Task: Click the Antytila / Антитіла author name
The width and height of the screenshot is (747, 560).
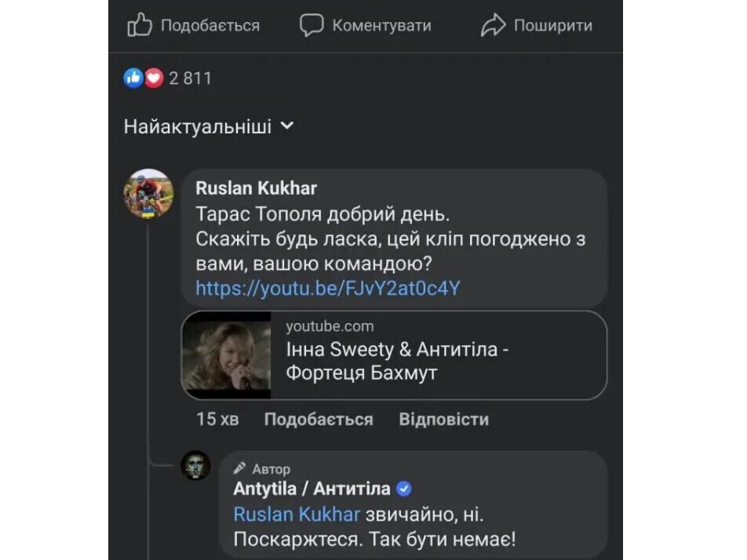Action: tap(312, 489)
